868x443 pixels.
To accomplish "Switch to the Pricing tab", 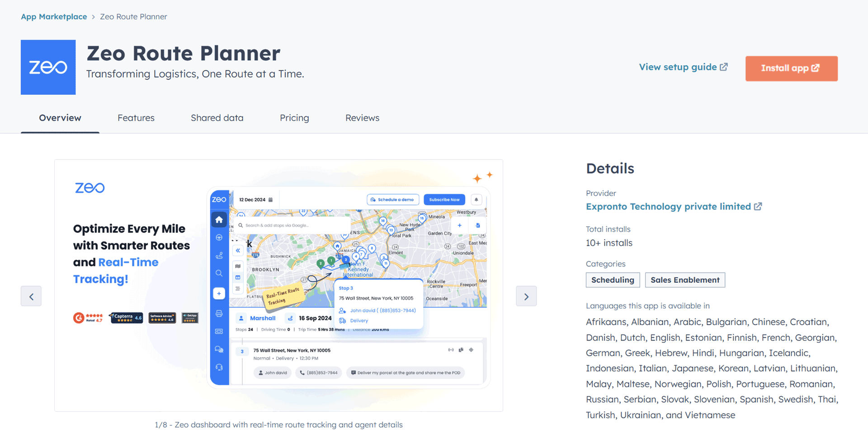I will coord(294,118).
